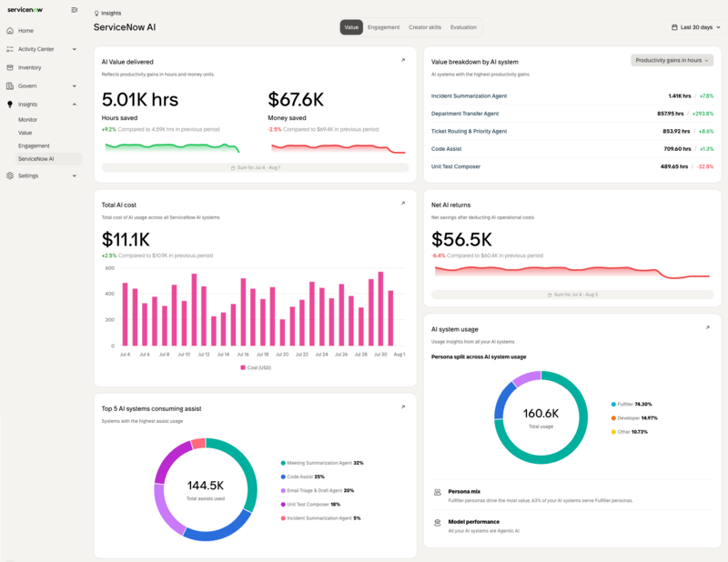This screenshot has width=728, height=562.
Task: Click the Sum for Jul 4 - Aug 1 bar
Action: click(256, 167)
